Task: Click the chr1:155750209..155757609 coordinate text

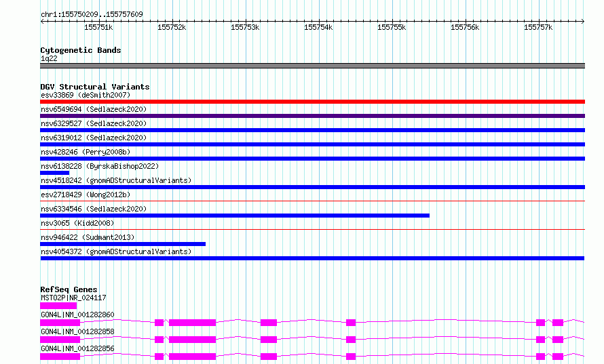Action: tap(92, 14)
